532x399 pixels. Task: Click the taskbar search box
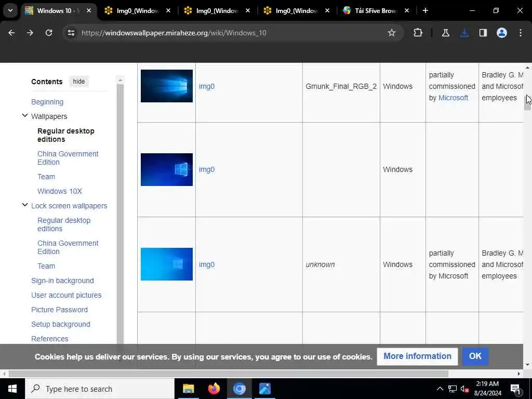(99, 389)
